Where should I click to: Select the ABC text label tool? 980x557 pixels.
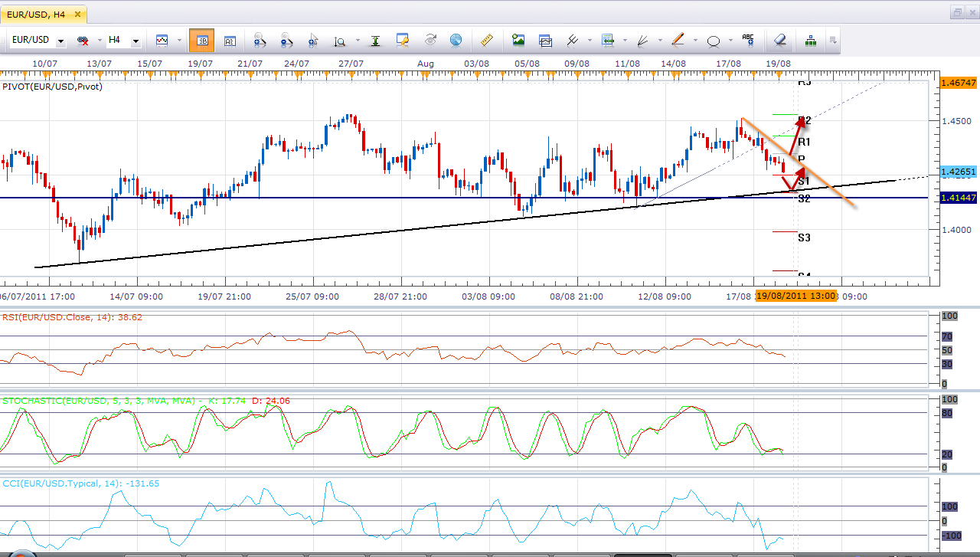[x=748, y=40]
